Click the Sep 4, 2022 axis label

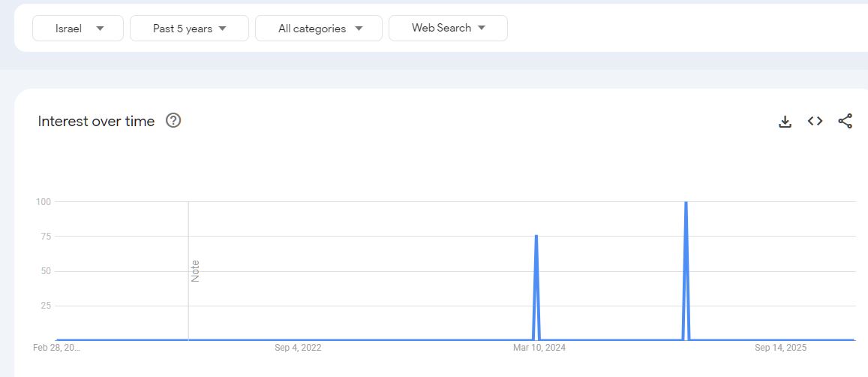point(298,348)
